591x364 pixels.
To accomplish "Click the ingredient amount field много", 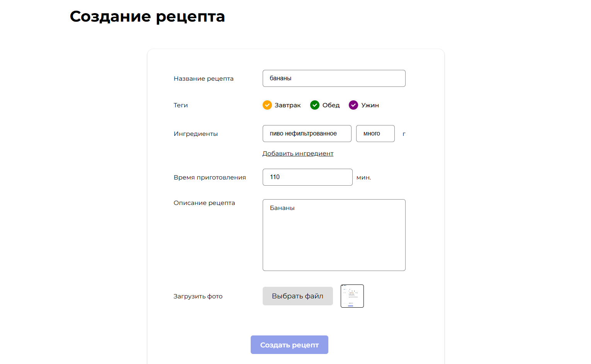I will [375, 134].
